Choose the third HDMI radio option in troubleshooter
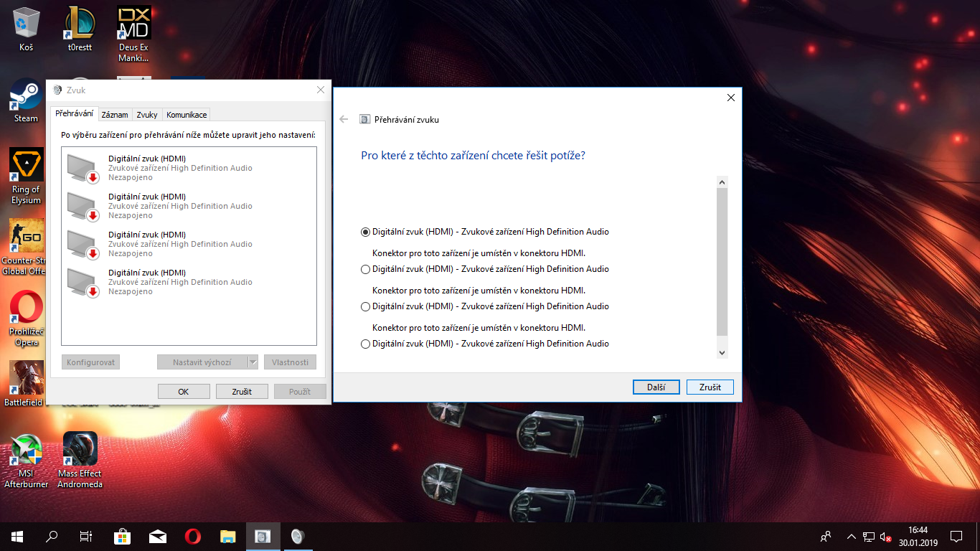 [x=366, y=306]
